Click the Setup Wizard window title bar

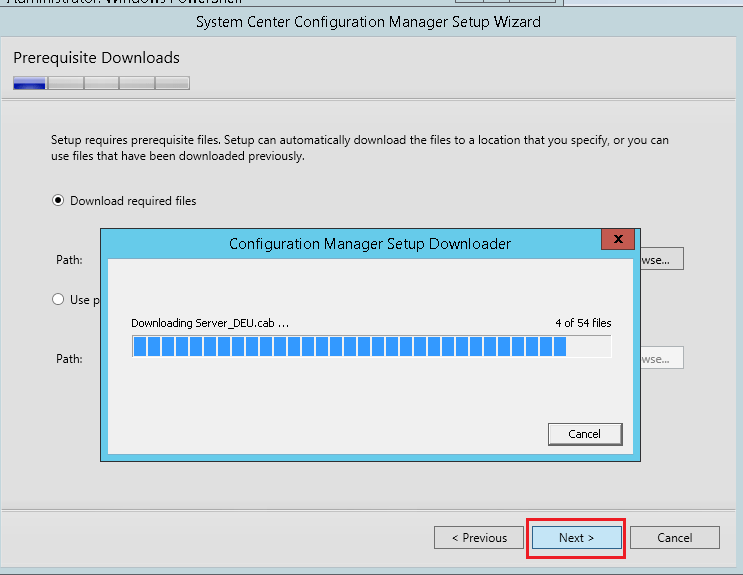pos(368,21)
